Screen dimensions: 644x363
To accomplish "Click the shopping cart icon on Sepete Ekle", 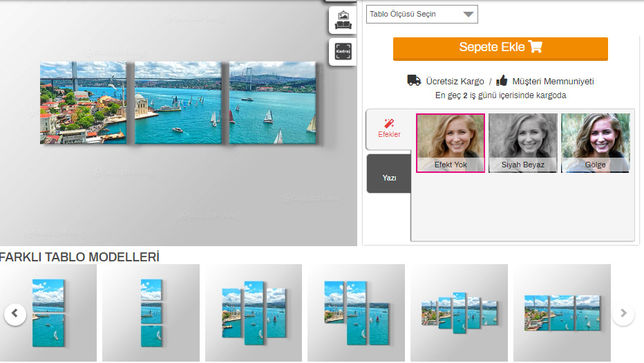I will tap(535, 46).
